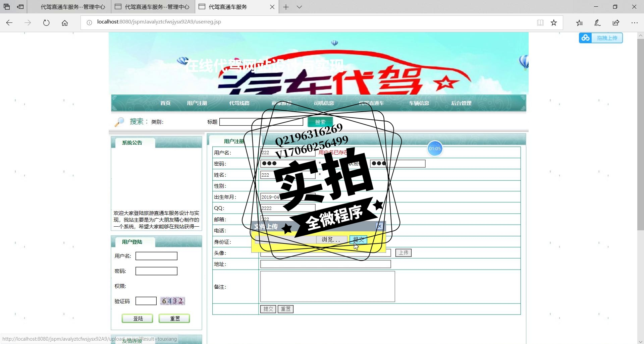Click the 上传 avatar upload button
This screenshot has height=344, width=644.
tap(404, 253)
